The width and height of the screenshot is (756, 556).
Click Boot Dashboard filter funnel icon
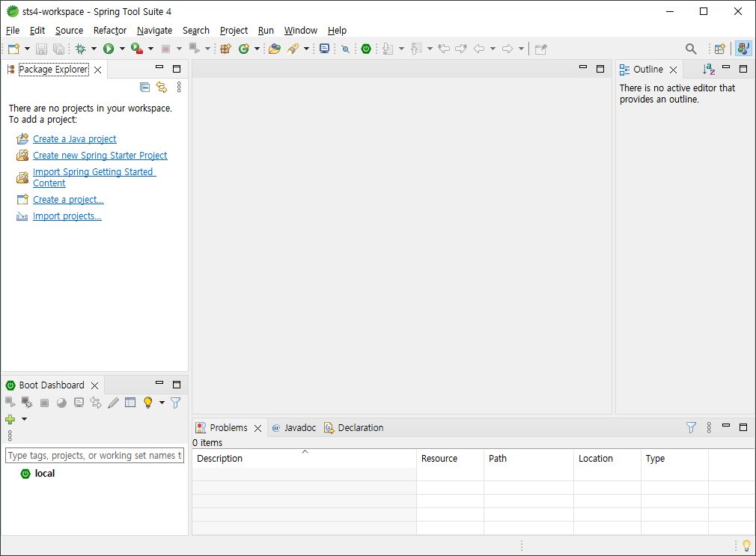pos(175,403)
